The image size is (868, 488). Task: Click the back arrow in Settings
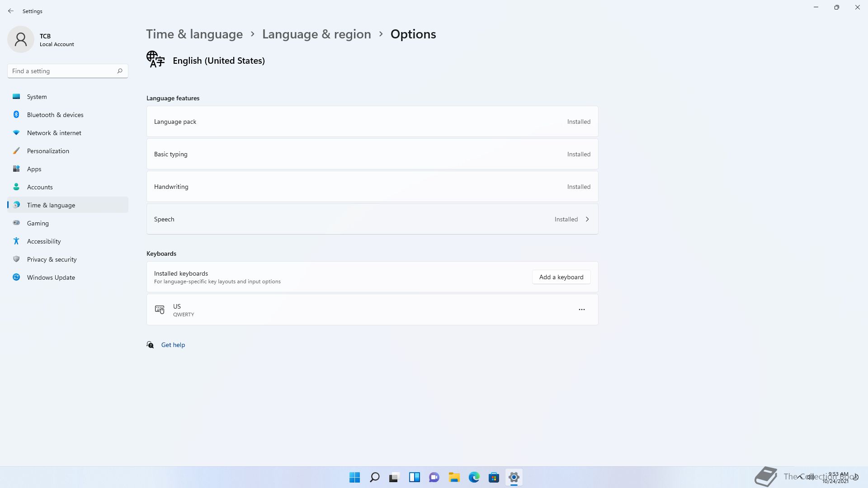[11, 11]
